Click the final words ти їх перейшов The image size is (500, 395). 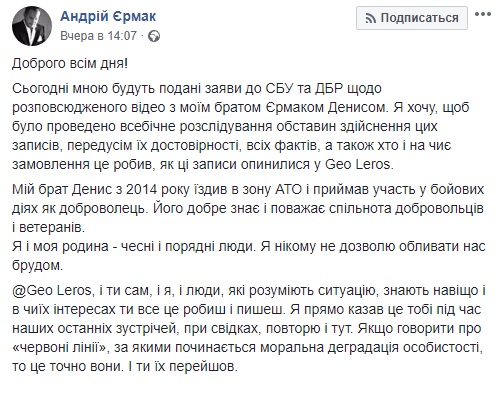(187, 367)
